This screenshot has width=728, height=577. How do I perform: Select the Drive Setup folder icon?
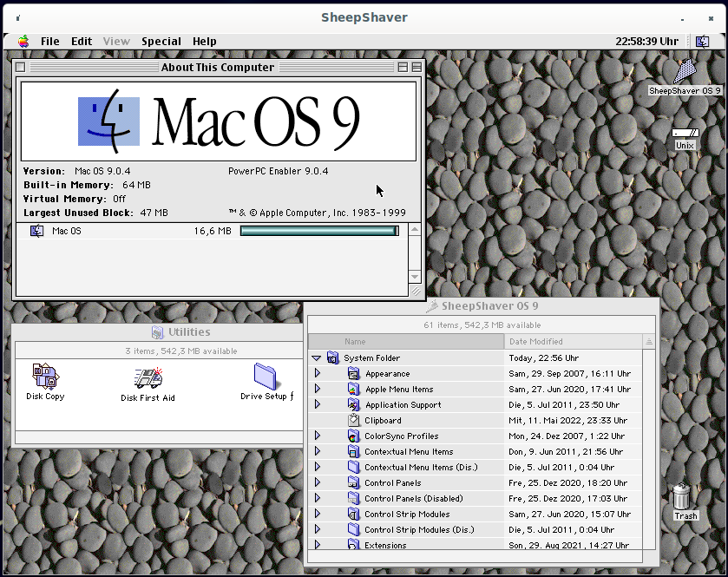click(266, 376)
